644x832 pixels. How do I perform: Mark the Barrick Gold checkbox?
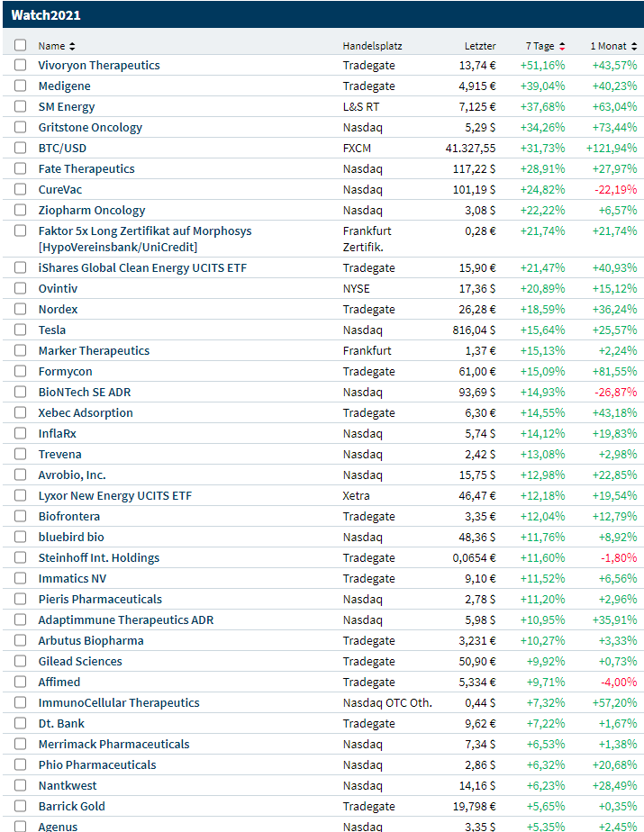point(21,807)
